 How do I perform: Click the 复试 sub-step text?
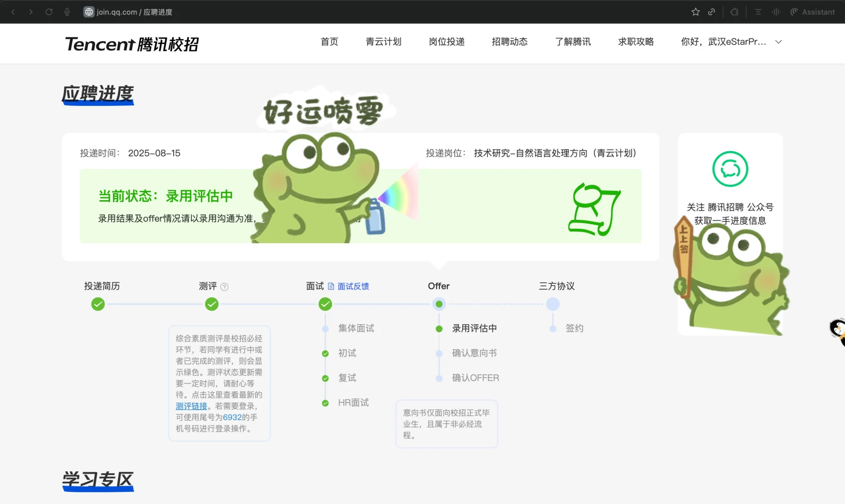point(347,378)
